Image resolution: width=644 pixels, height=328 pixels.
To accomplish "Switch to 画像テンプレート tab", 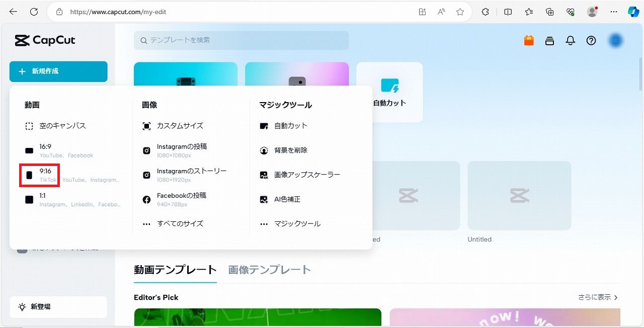I will pyautogui.click(x=269, y=270).
